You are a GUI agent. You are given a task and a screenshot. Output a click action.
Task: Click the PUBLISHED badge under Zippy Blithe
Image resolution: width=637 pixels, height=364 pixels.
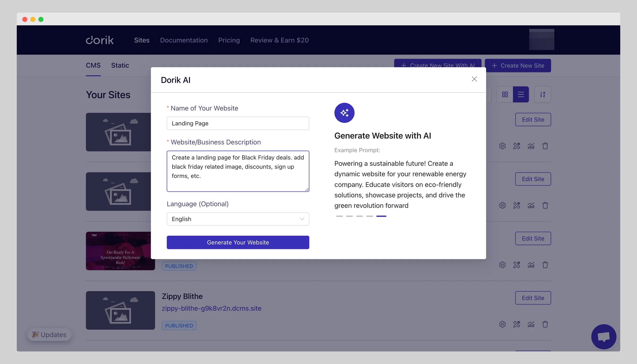point(179,326)
